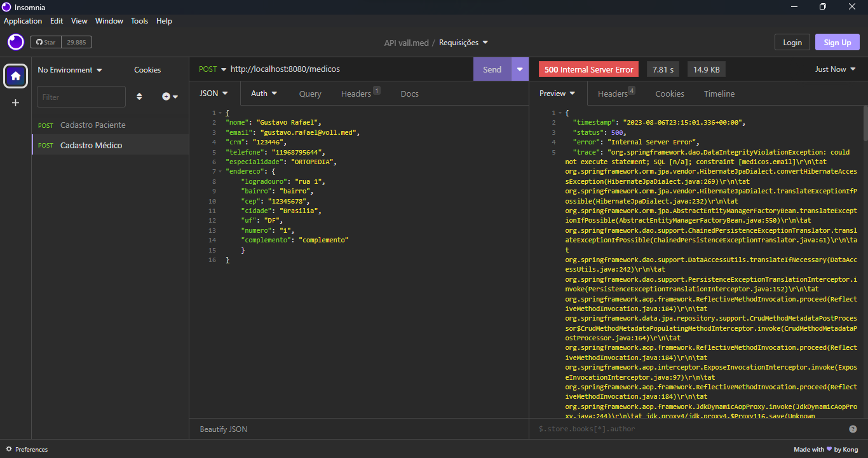This screenshot has height=458, width=868.
Task: Click Beautify JSON
Action: point(224,429)
